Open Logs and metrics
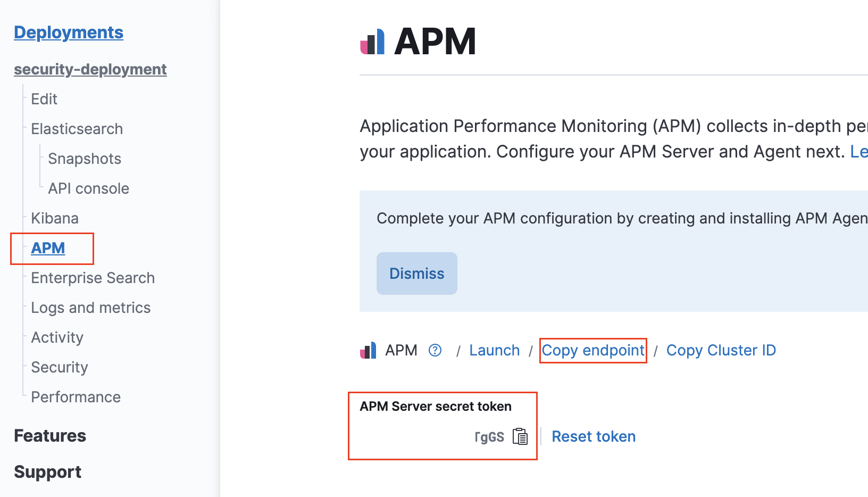The height and width of the screenshot is (497, 868). coord(90,307)
